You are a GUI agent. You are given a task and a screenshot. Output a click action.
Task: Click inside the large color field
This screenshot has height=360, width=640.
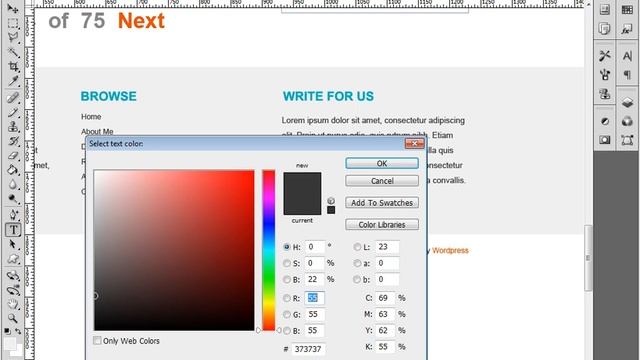(174, 250)
